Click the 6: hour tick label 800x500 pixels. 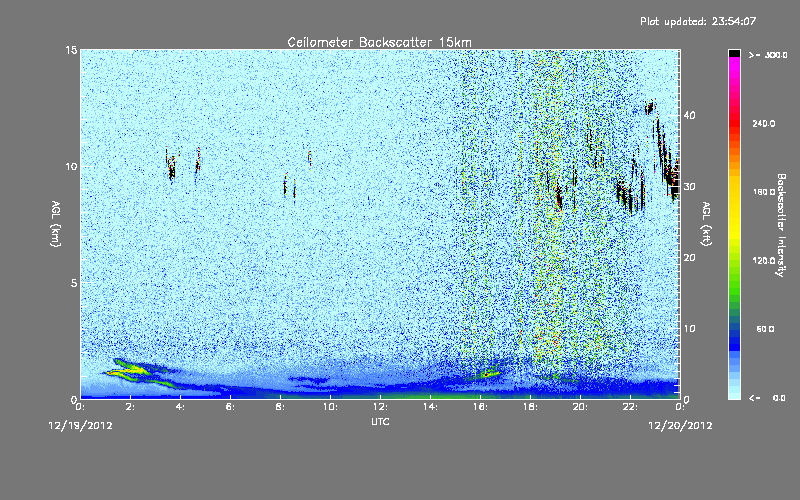point(231,407)
